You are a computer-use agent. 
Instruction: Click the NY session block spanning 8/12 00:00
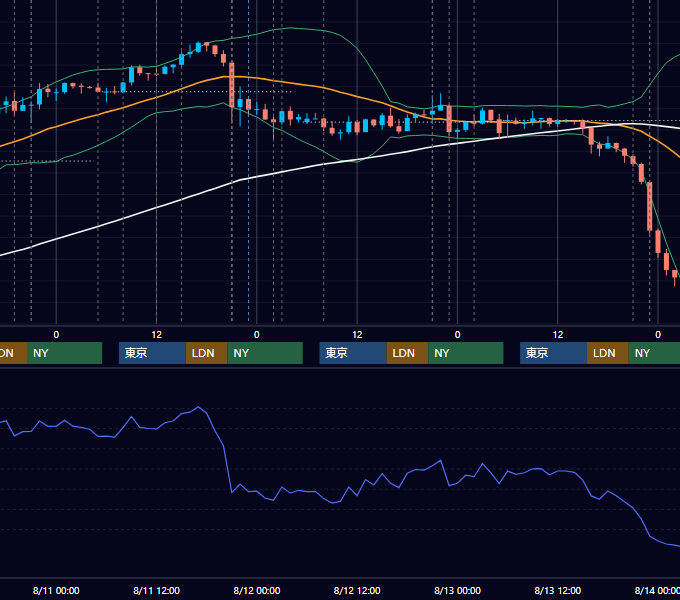click(x=265, y=353)
